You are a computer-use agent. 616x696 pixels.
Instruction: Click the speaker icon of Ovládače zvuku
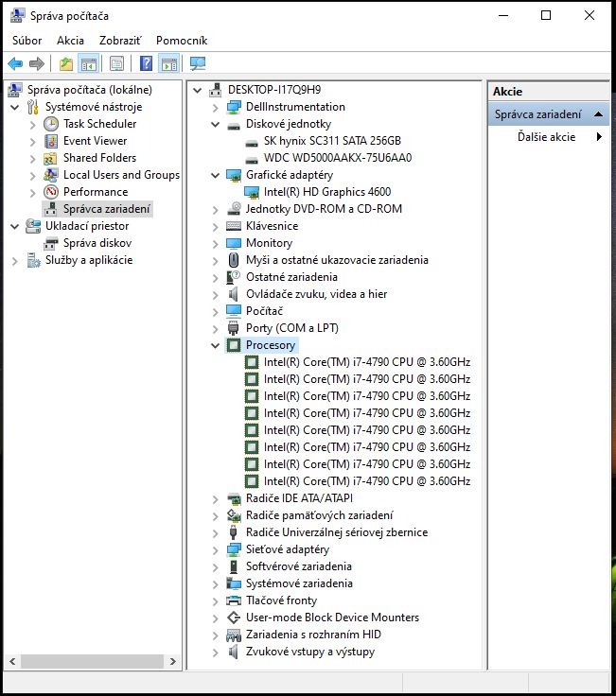click(x=233, y=294)
